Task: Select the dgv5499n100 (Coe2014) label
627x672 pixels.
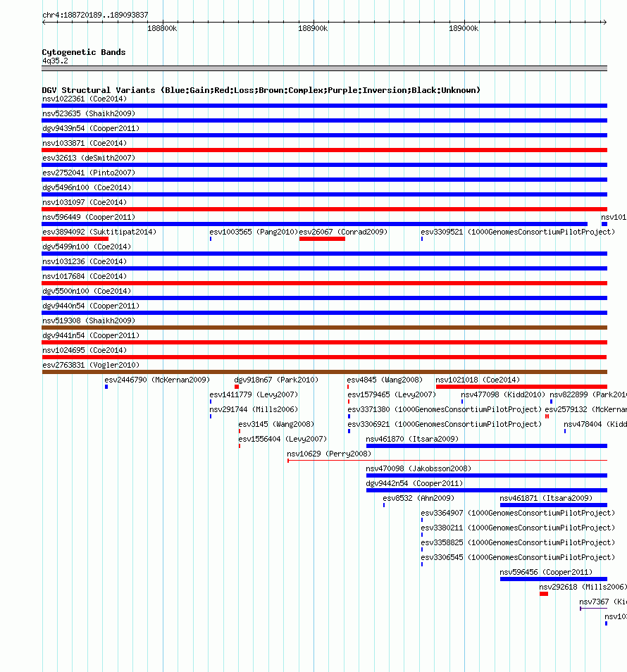Action: click(87, 247)
